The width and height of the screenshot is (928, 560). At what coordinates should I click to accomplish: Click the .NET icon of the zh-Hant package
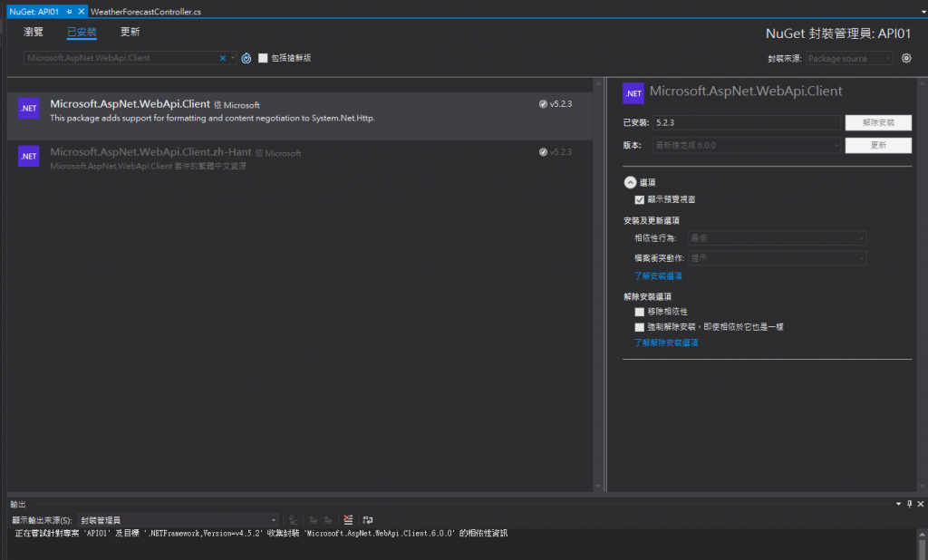click(28, 156)
